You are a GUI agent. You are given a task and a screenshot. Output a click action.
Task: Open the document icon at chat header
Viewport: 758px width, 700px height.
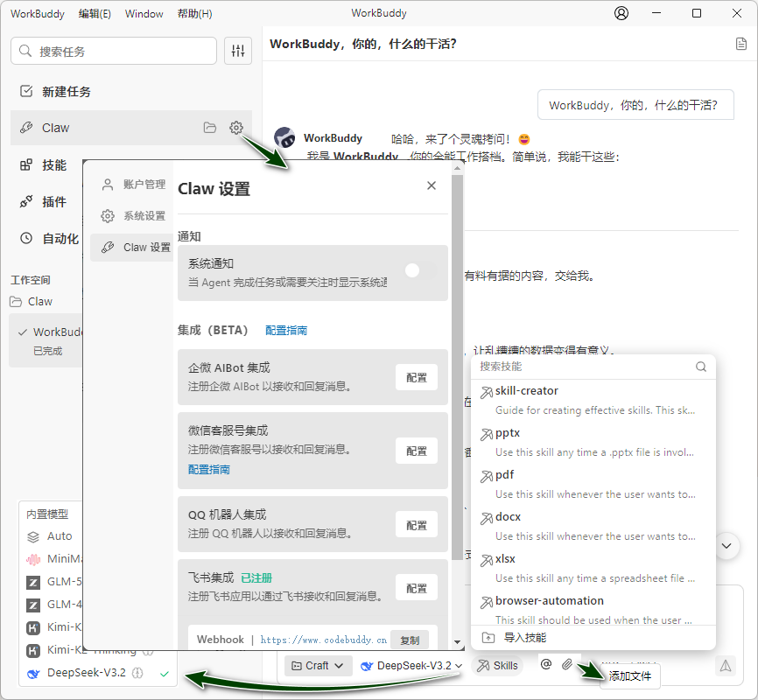740,44
